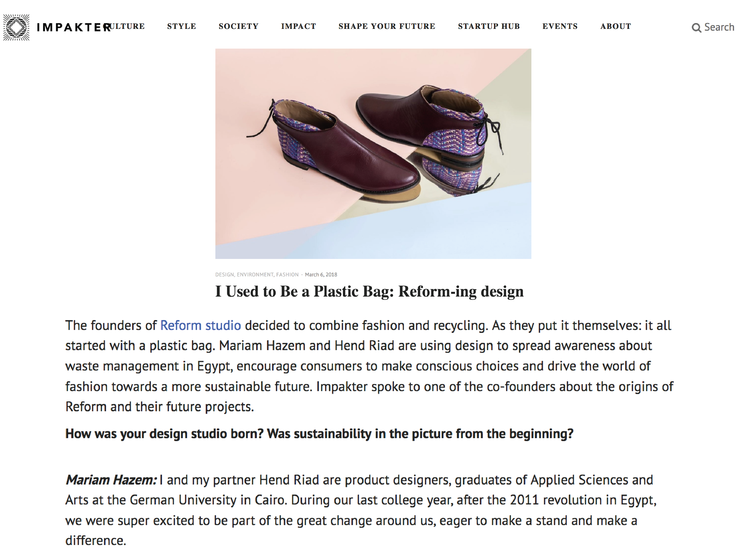This screenshot has width=747, height=560.
Task: Go to the Society section
Action: pos(238,26)
